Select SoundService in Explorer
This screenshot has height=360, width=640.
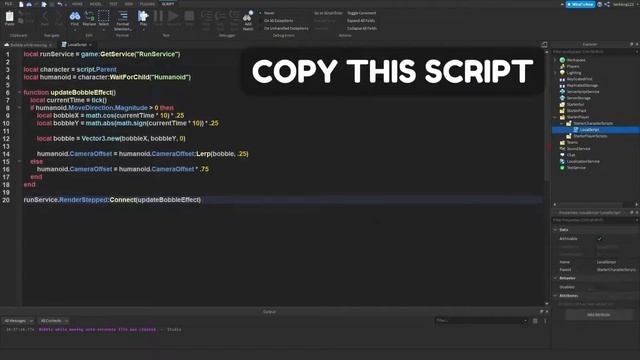578,149
